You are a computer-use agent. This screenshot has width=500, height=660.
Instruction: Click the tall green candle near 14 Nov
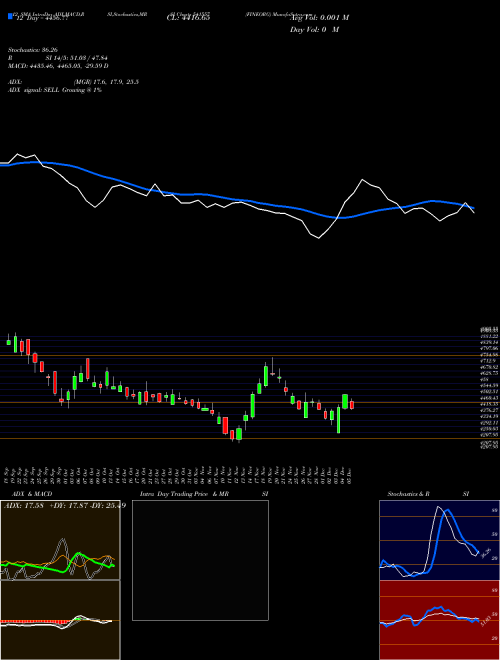click(x=253, y=406)
